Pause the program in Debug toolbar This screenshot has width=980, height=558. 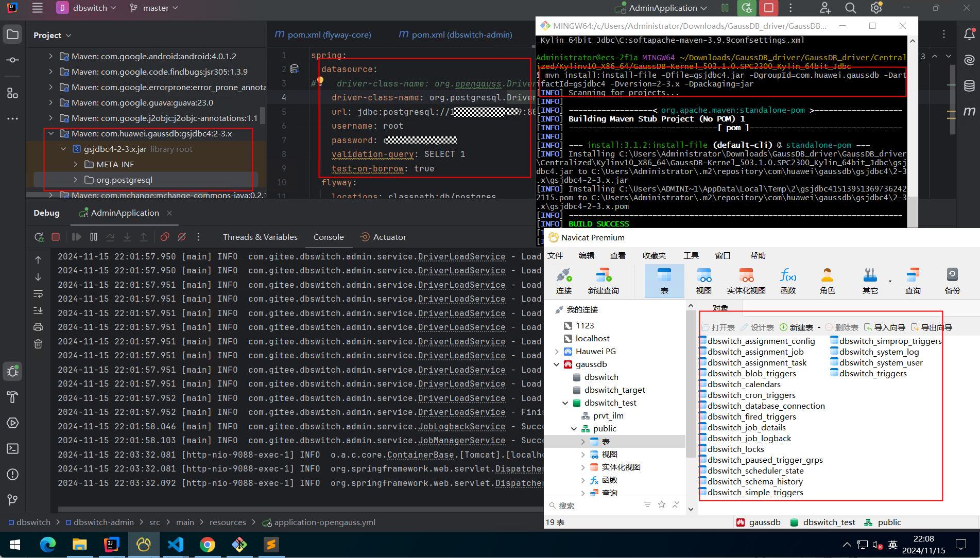click(93, 237)
